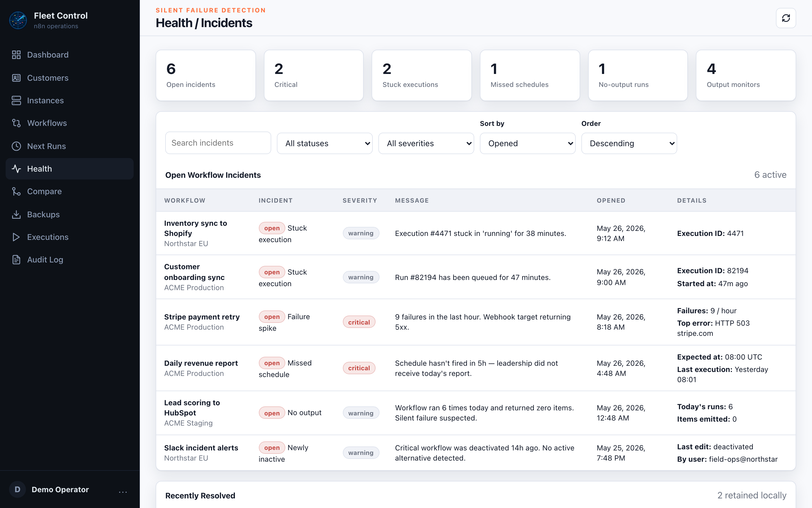812x508 pixels.
Task: Click the Compare merge icon
Action: (16, 192)
